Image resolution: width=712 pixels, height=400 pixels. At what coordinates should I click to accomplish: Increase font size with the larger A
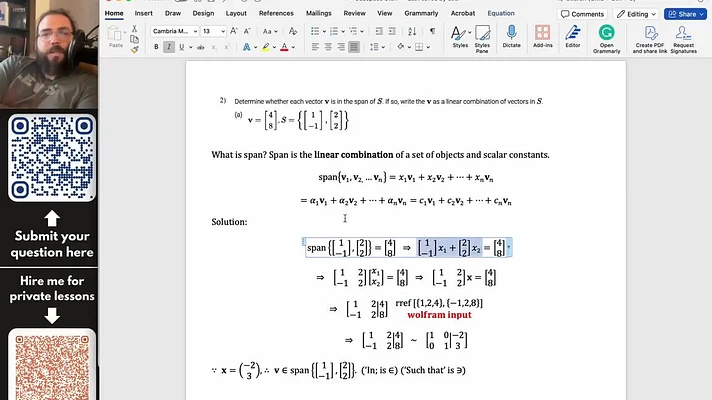tap(234, 31)
